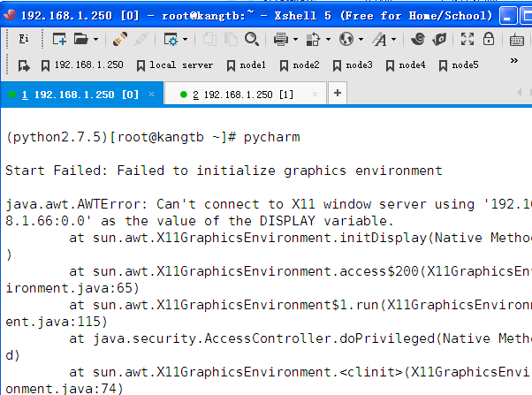Image resolution: width=532 pixels, height=395 pixels.
Task: Open the Fi (File) menu
Action: (23, 39)
